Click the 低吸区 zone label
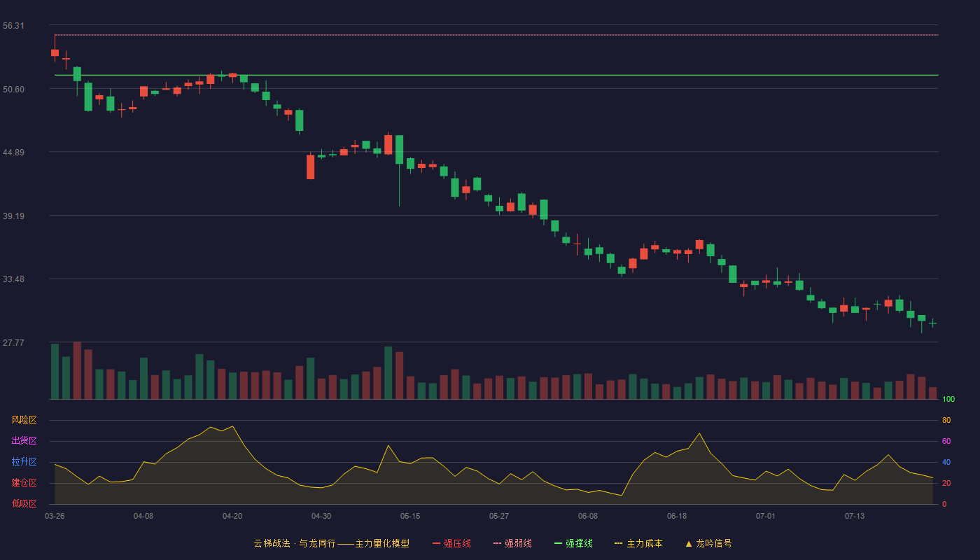The width and height of the screenshot is (980, 560). (x=24, y=503)
